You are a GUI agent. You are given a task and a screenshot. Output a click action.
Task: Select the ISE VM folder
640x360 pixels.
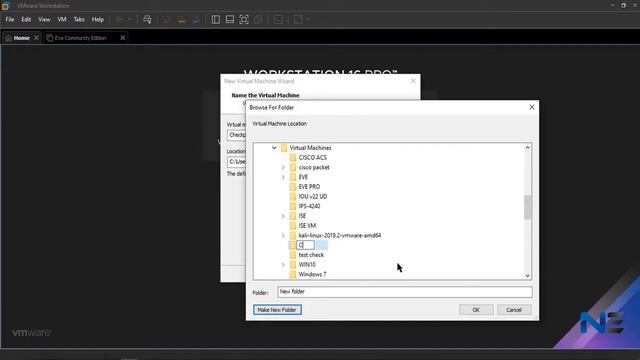point(307,226)
